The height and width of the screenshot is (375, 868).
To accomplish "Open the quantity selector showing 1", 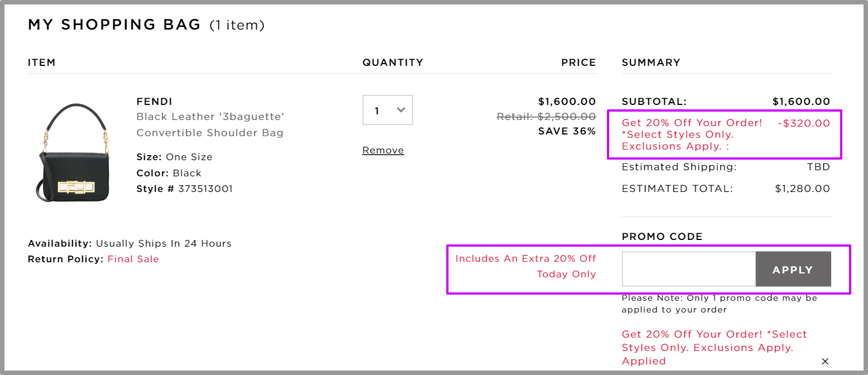I will pos(388,110).
